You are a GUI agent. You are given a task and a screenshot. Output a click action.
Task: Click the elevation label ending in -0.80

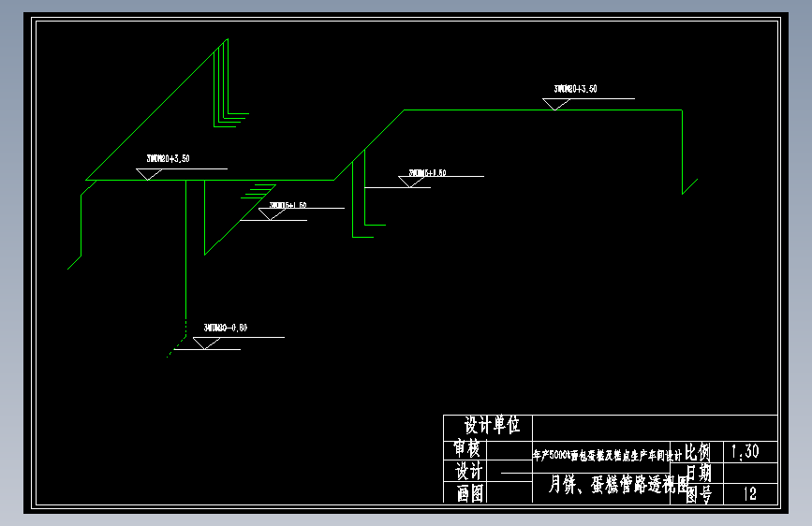(x=226, y=328)
